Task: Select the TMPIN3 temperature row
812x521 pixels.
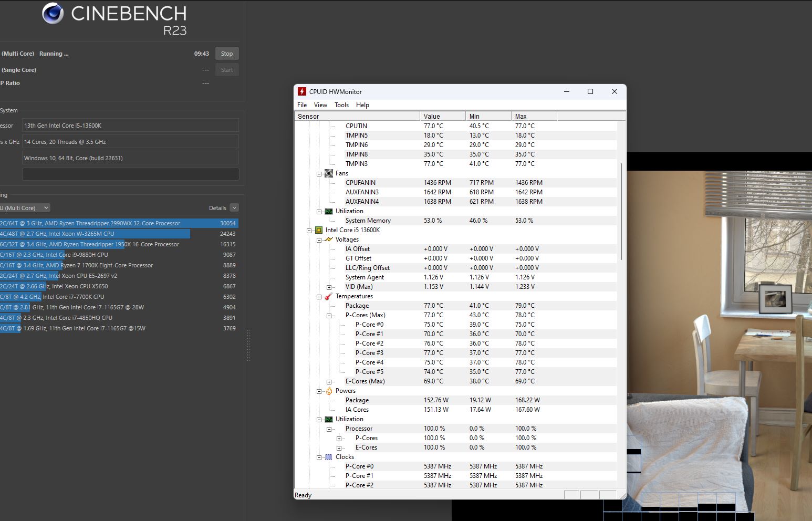Action: [455, 164]
